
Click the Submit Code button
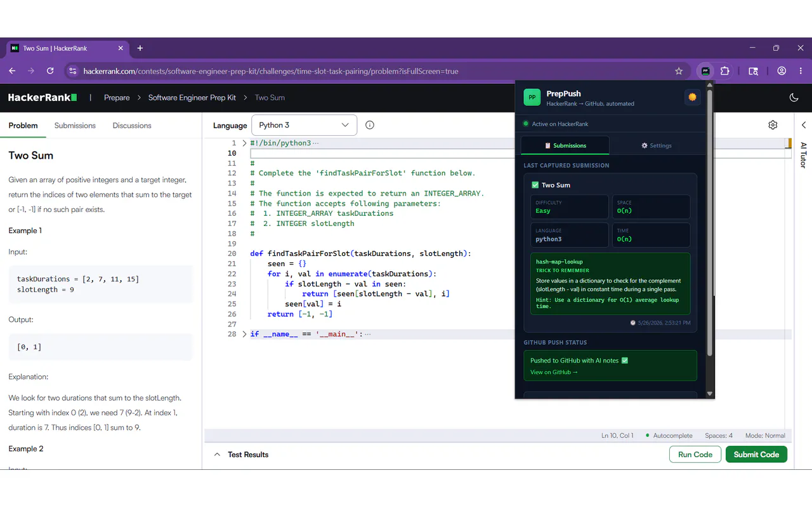click(756, 455)
